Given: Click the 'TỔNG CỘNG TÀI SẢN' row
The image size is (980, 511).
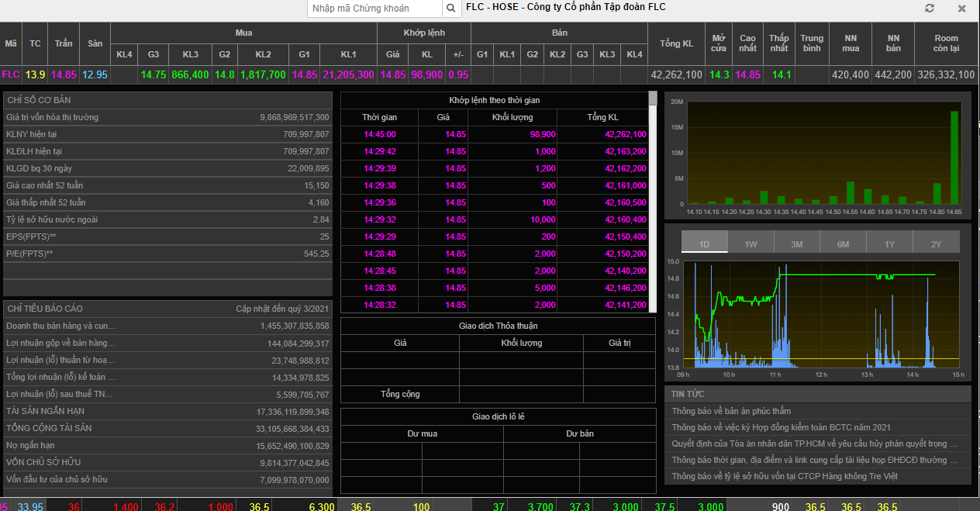Looking at the screenshot, I should tap(167, 428).
